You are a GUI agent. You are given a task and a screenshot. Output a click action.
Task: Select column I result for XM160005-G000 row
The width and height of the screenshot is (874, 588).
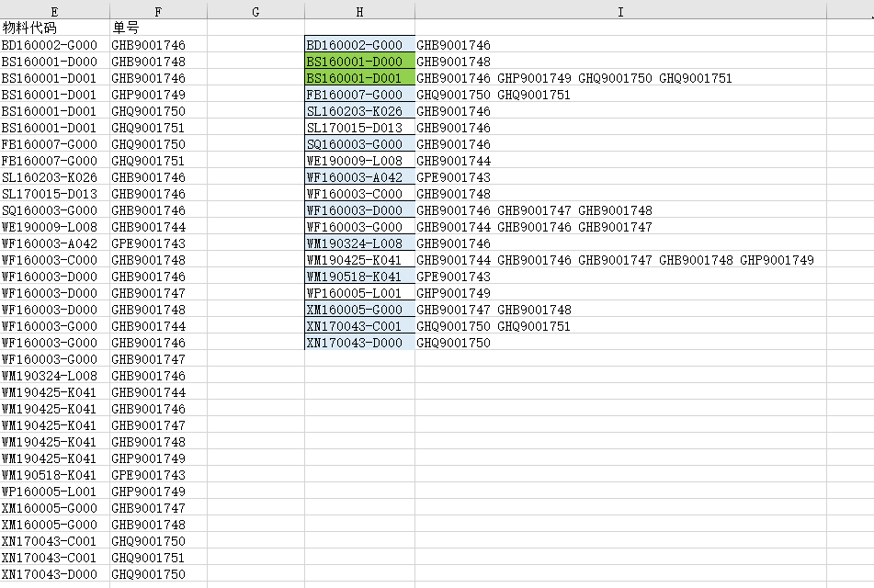[x=620, y=310]
